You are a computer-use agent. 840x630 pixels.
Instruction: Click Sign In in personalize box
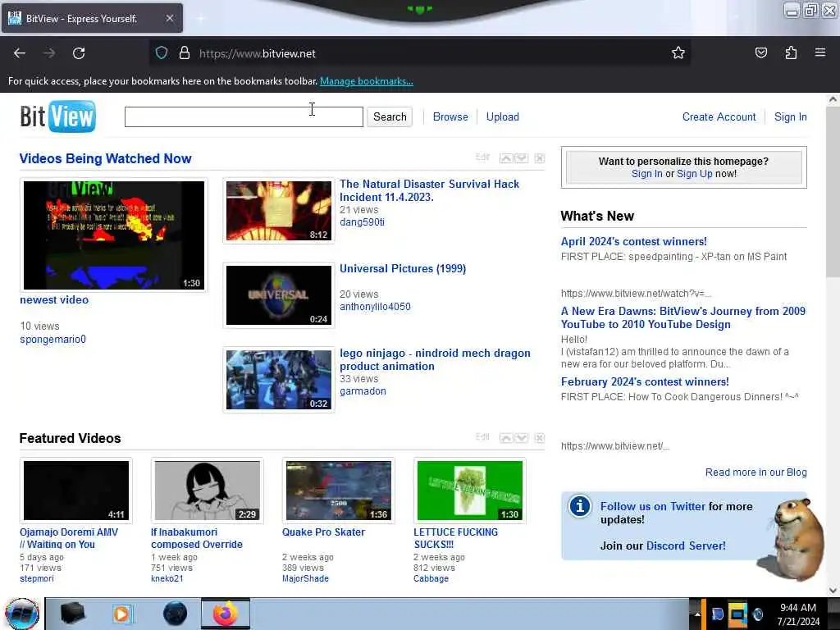pos(646,174)
